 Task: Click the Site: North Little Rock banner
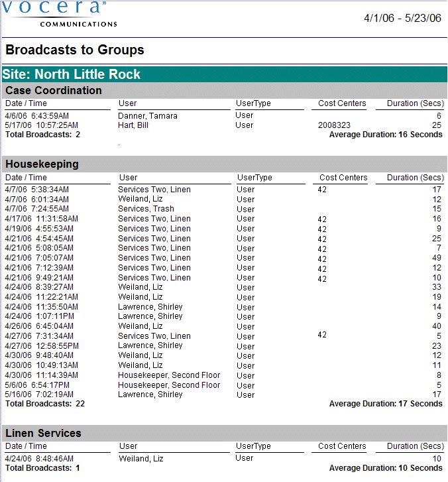tap(72, 74)
